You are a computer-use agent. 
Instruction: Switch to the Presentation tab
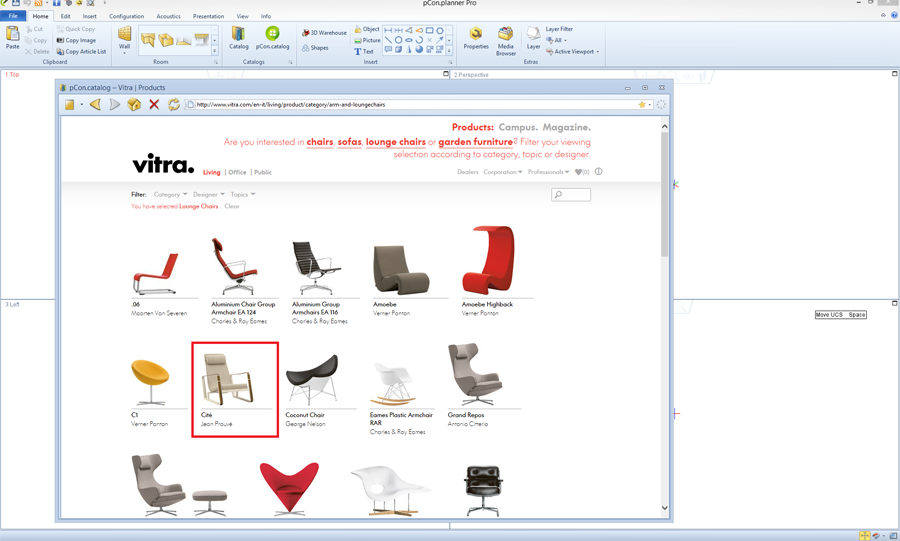click(208, 17)
